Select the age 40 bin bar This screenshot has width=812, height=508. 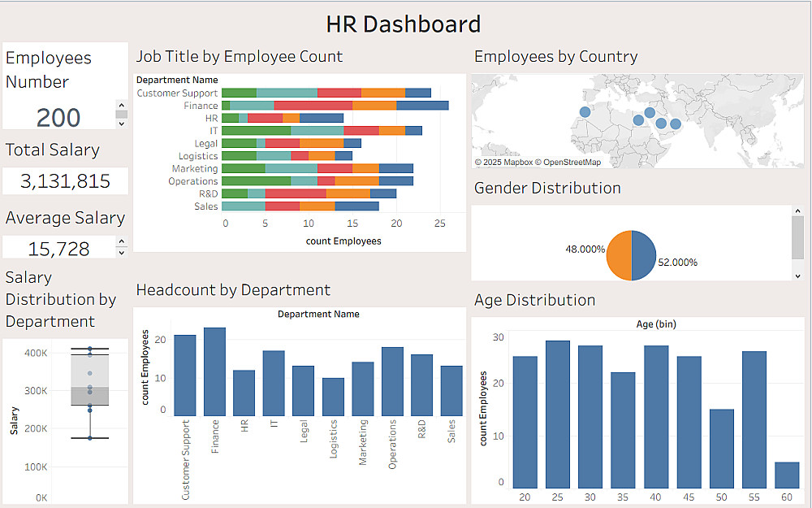(x=656, y=417)
